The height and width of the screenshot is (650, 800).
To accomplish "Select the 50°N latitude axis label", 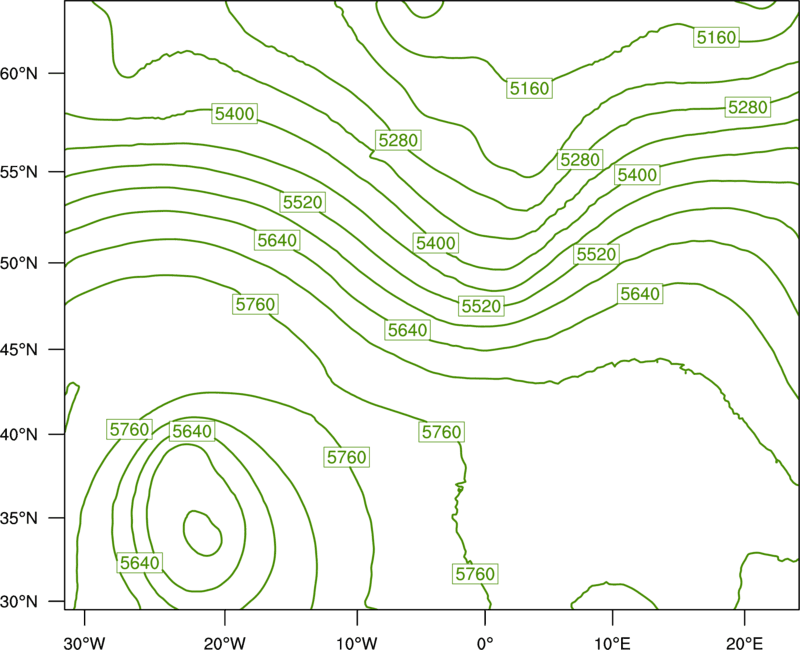I will 19,263.
